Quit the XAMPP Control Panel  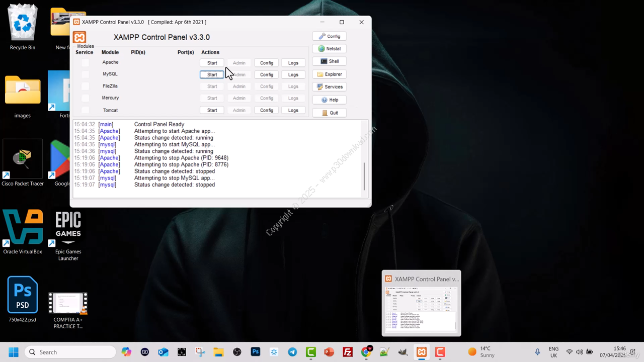329,113
